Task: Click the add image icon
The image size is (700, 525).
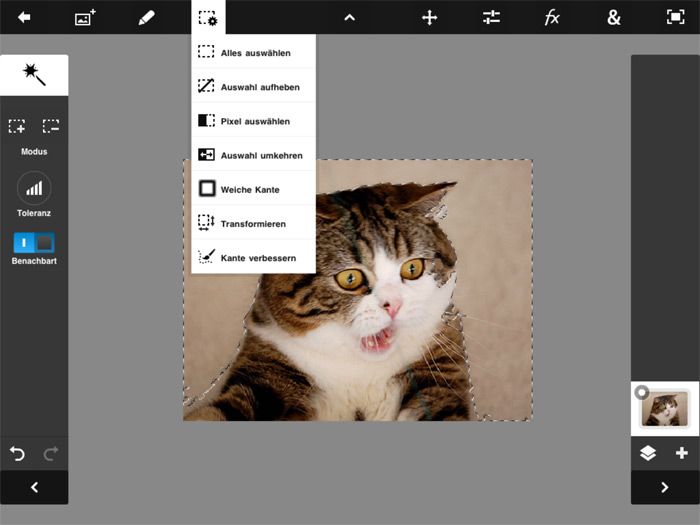Action: (x=85, y=17)
